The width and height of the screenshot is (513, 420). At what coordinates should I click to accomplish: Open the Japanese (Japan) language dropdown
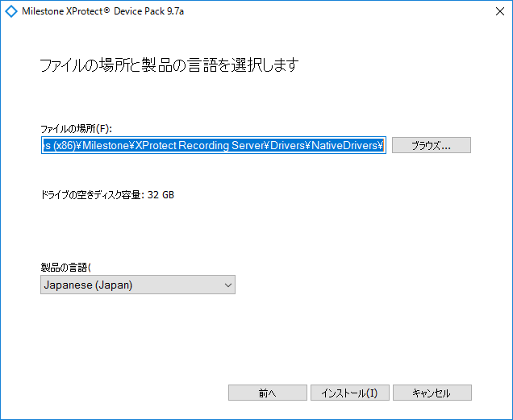click(x=138, y=285)
